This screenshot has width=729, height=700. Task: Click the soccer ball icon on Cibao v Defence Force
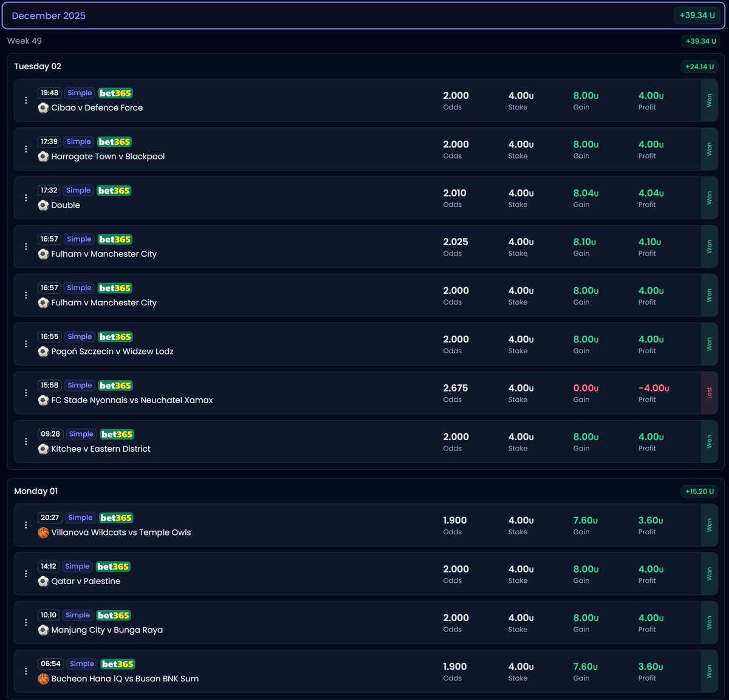(x=43, y=107)
